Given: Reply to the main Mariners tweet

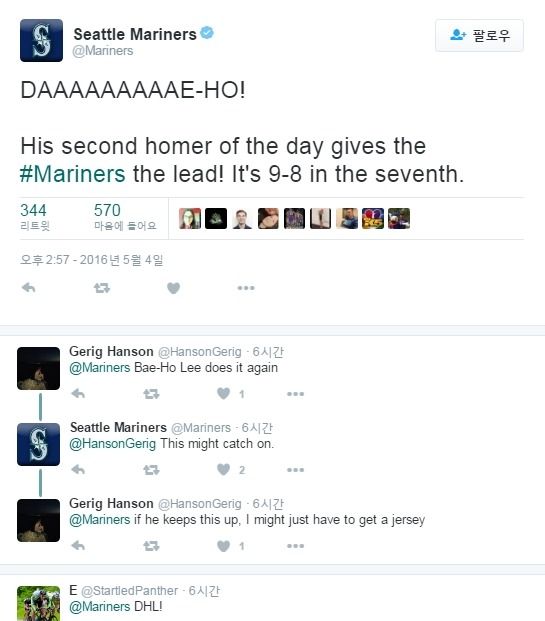Looking at the screenshot, I should click(29, 288).
